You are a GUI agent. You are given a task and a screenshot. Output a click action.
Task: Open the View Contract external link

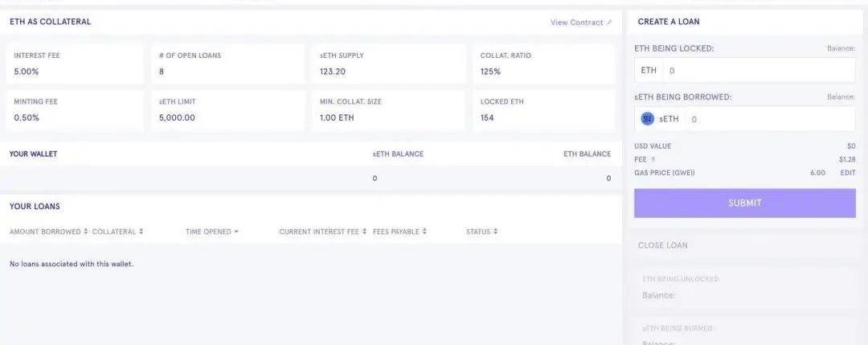(x=580, y=23)
